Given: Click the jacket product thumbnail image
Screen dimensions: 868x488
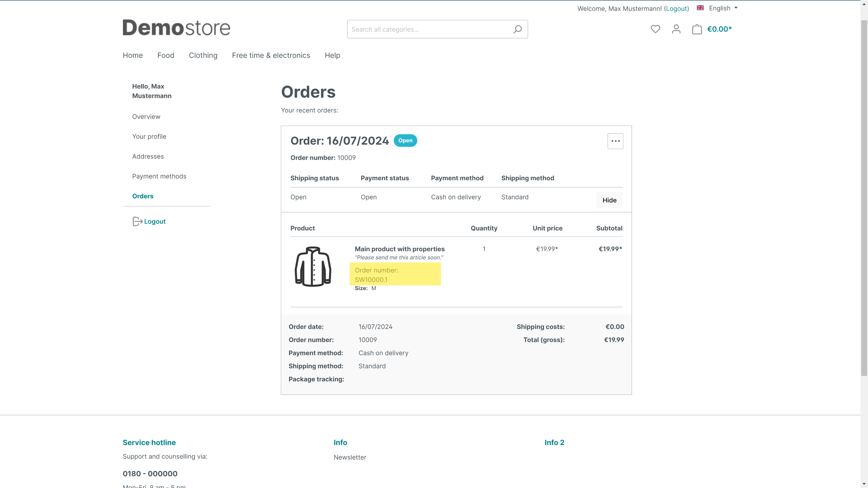Looking at the screenshot, I should pyautogui.click(x=313, y=267).
